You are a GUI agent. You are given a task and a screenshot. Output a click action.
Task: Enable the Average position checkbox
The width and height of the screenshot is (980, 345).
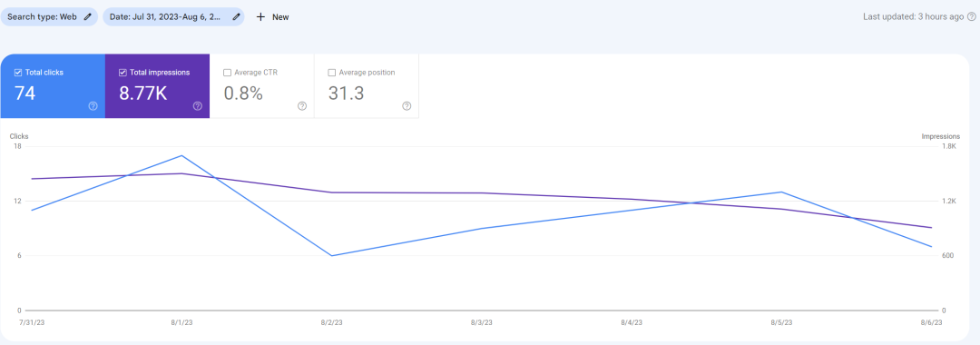[x=332, y=73]
